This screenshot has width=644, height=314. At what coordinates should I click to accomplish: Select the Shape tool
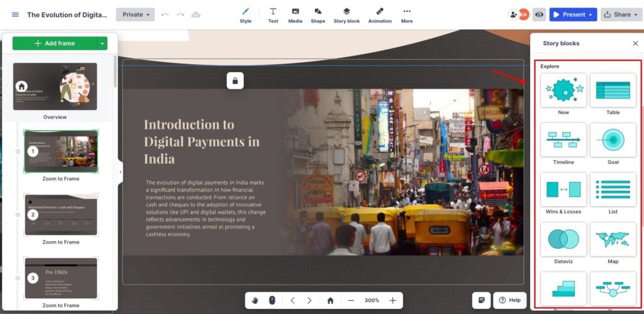(318, 15)
